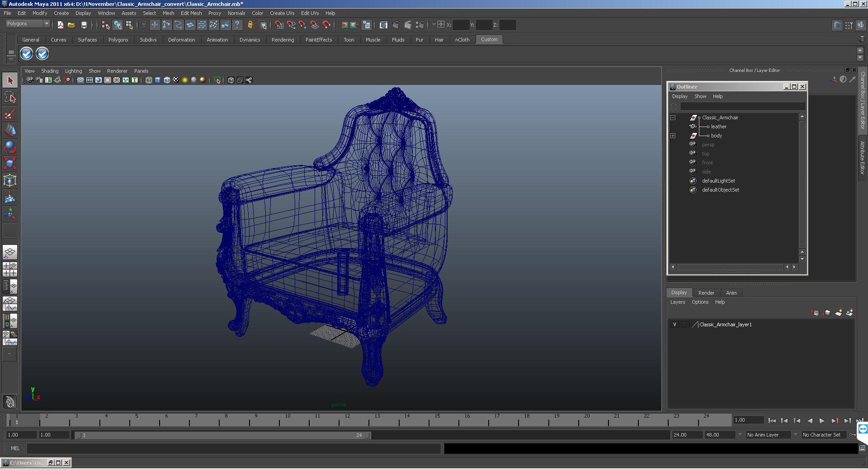
Task: Toggle display type box of Classic_Armchair_layer1
Action: click(685, 324)
